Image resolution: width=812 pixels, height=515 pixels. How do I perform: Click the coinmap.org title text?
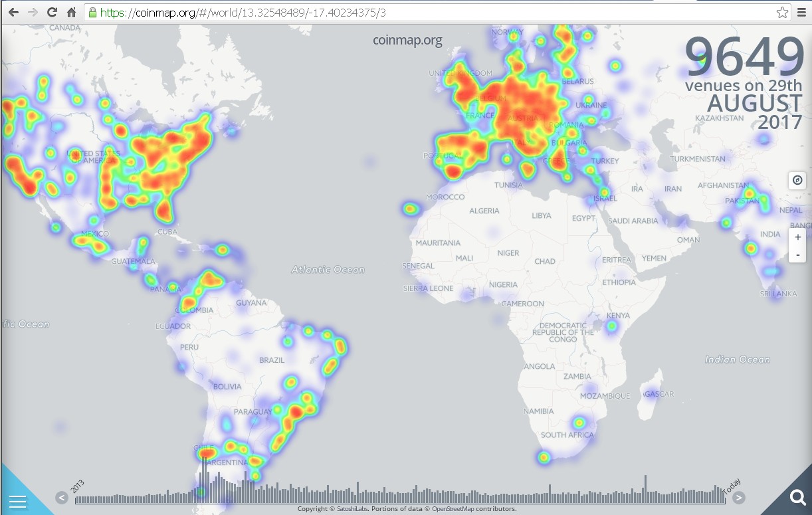(x=407, y=41)
